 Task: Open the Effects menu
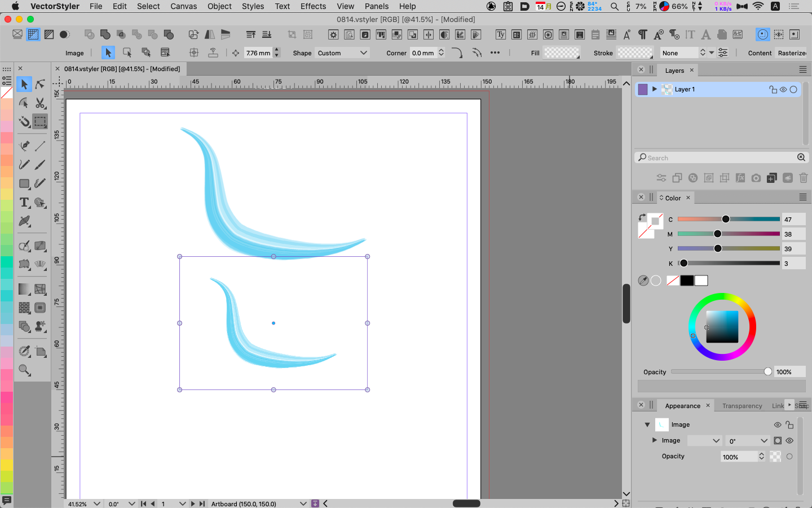(x=313, y=6)
